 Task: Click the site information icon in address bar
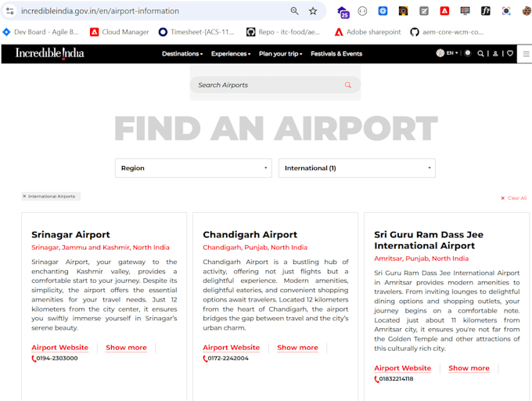coord(10,11)
